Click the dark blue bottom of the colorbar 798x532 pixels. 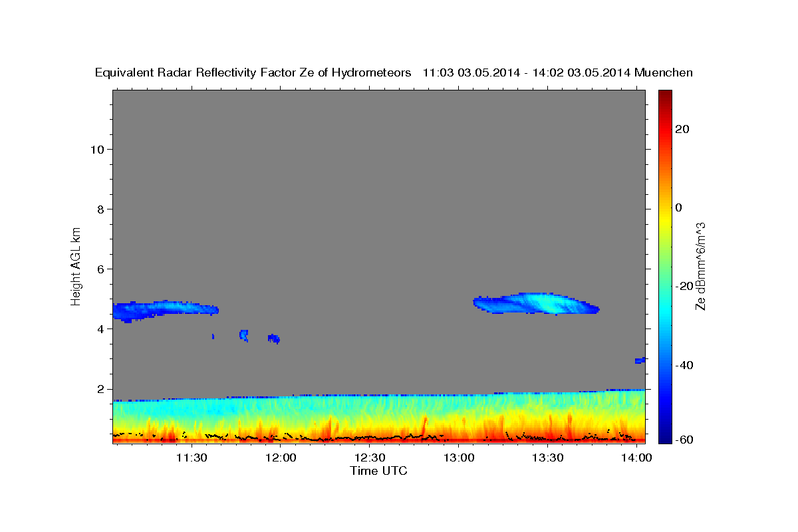665,436
